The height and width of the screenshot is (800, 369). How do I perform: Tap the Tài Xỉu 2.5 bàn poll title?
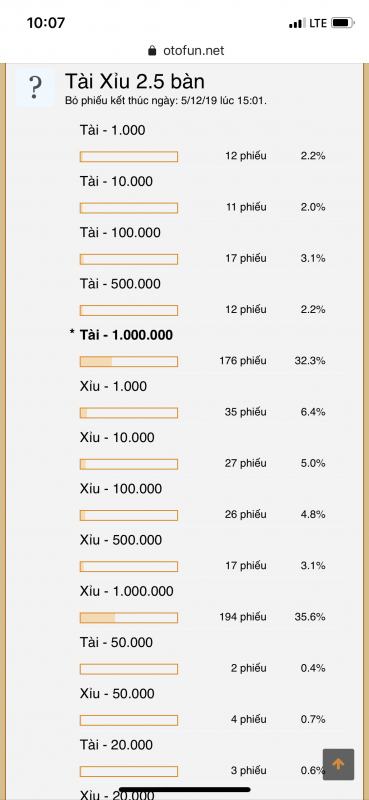coord(135,82)
